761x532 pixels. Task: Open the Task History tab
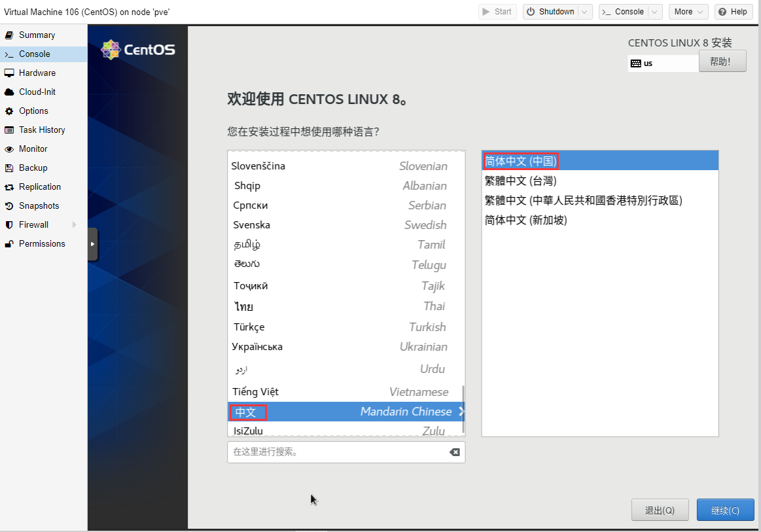42,130
